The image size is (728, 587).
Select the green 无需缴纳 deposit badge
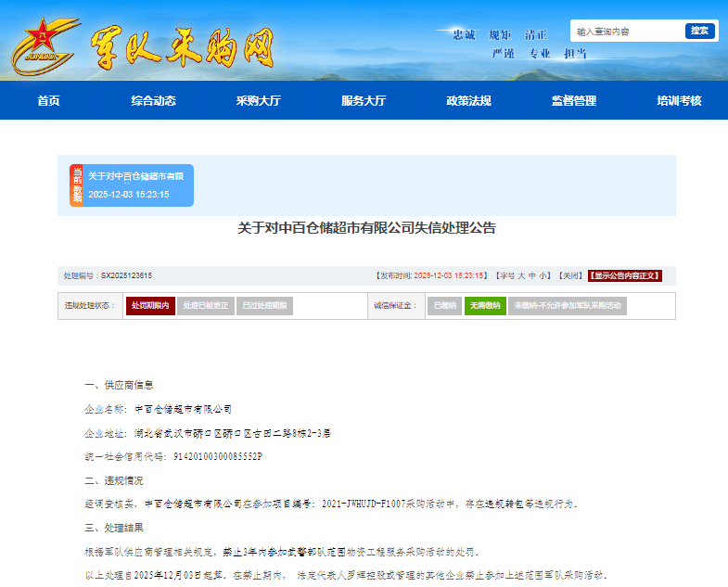[485, 305]
